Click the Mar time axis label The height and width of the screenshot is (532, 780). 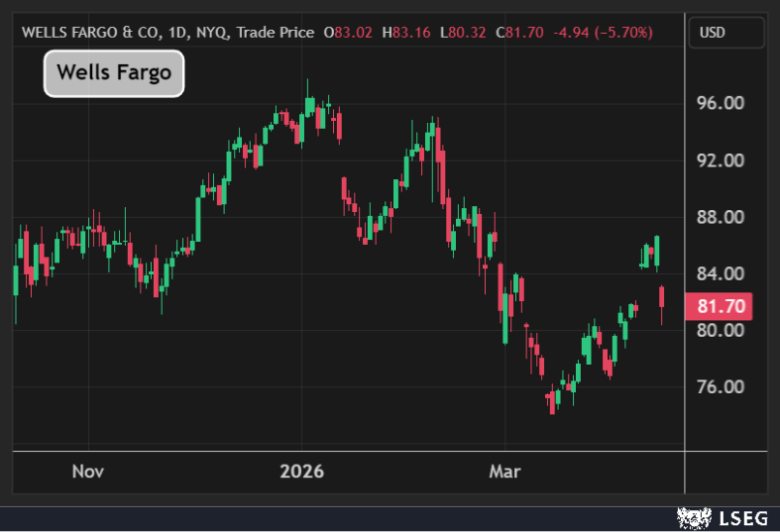click(x=503, y=472)
